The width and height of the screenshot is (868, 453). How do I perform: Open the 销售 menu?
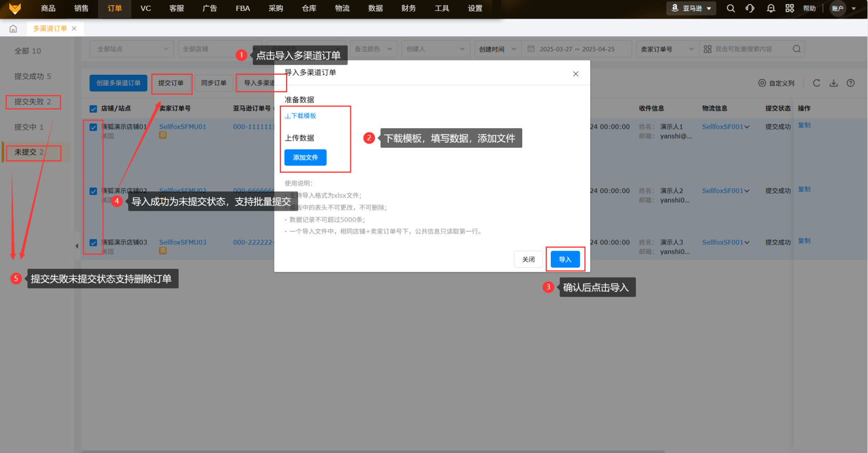pyautogui.click(x=82, y=8)
